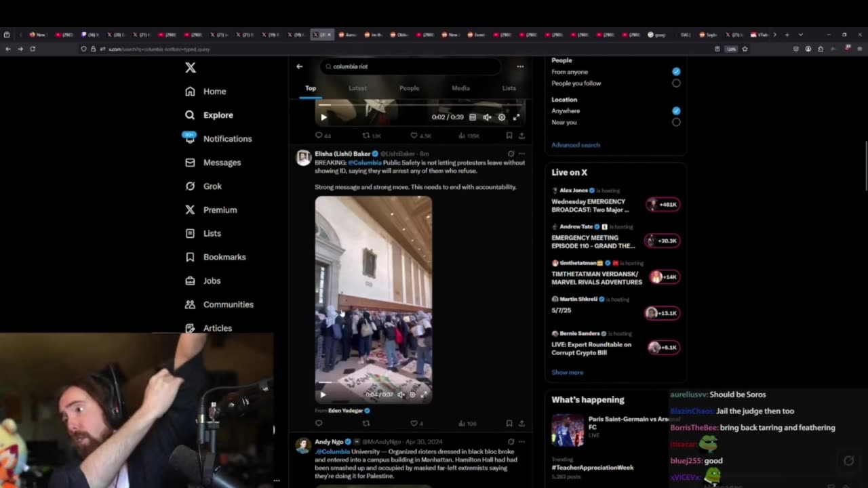Select 'People you follow' radio button
The height and width of the screenshot is (488, 868).
(676, 83)
